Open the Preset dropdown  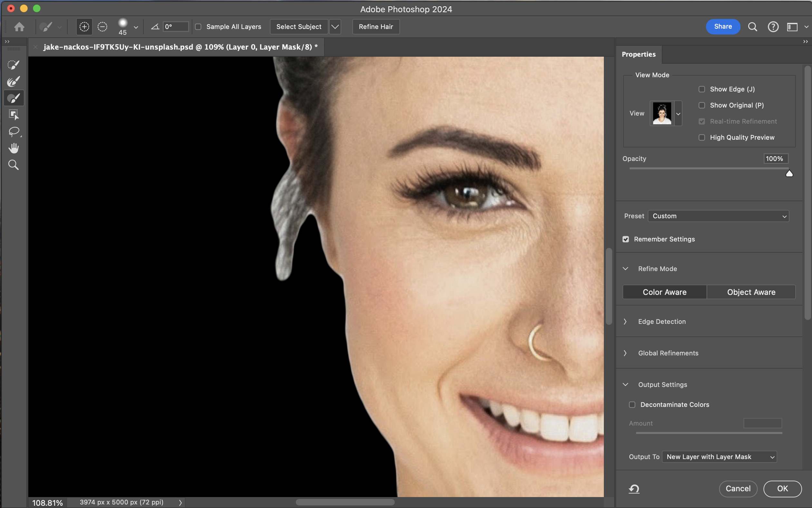pyautogui.click(x=718, y=216)
